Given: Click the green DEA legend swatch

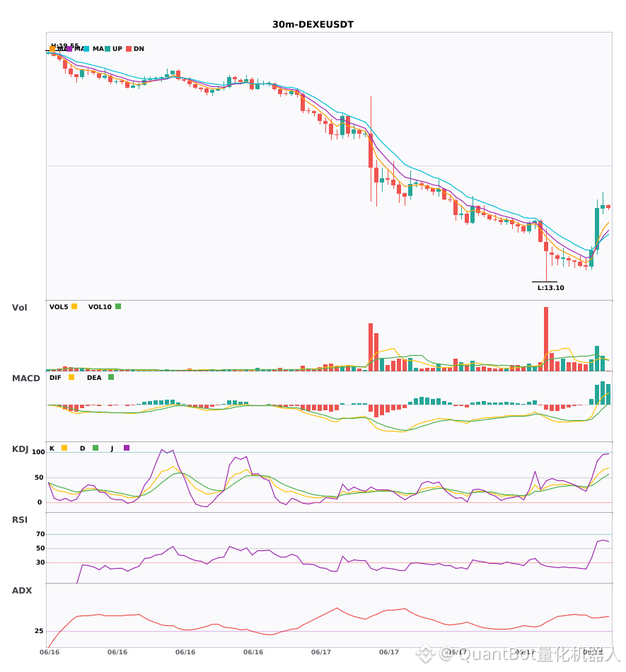Looking at the screenshot, I should [x=111, y=377].
